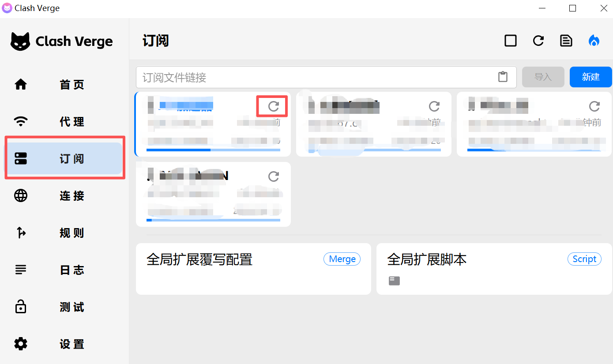The image size is (613, 364).
Task: Refresh the second subscription card in top row
Action: point(434,106)
